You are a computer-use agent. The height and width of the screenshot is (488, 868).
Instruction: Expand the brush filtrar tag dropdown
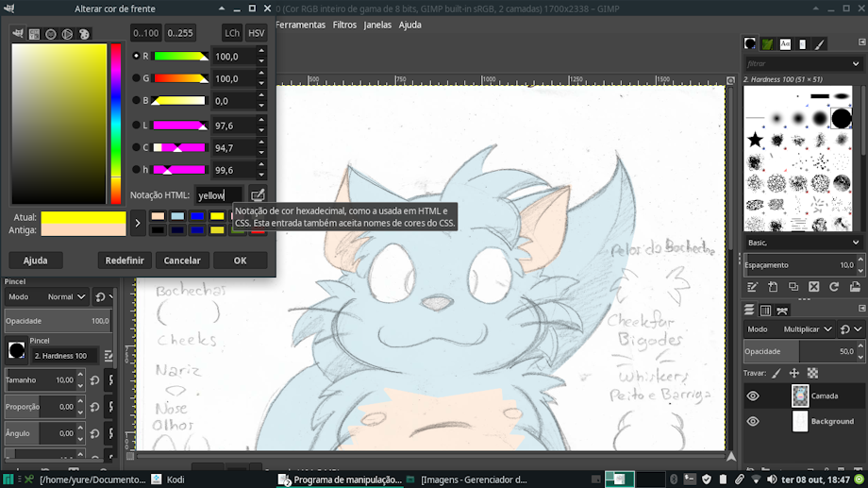(856, 63)
